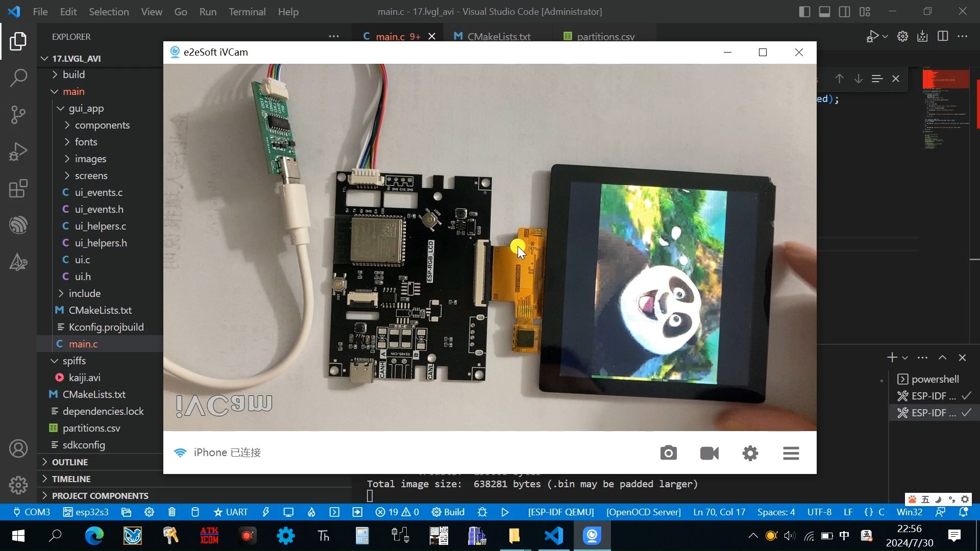
Task: Click the iVCam video record icon
Action: pyautogui.click(x=710, y=452)
